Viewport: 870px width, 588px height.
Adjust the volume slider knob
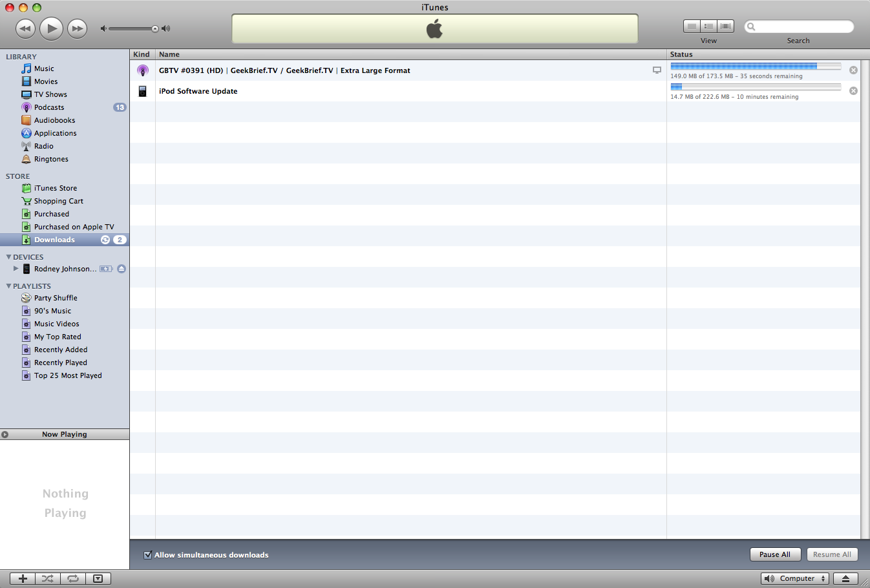click(x=155, y=28)
